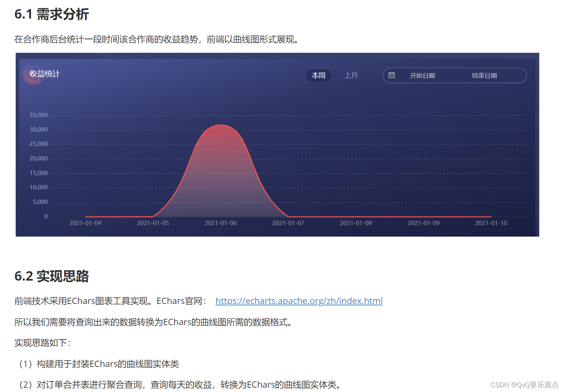Click the calendar icon in date picker

392,75
